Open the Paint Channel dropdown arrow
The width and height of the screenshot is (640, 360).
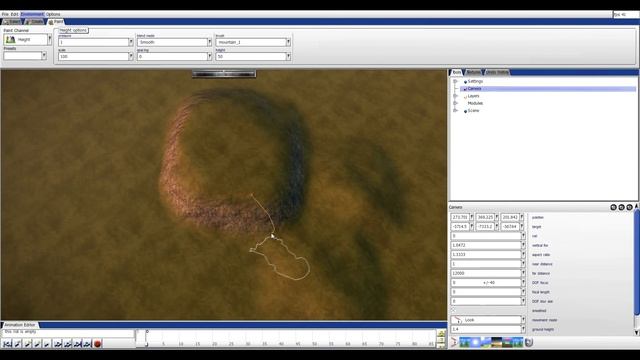coord(50,40)
